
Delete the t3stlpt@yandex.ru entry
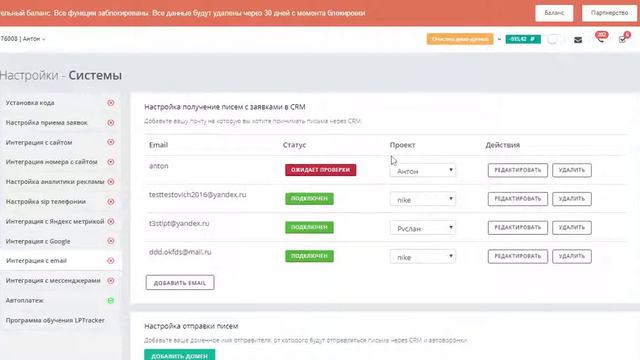pos(572,227)
